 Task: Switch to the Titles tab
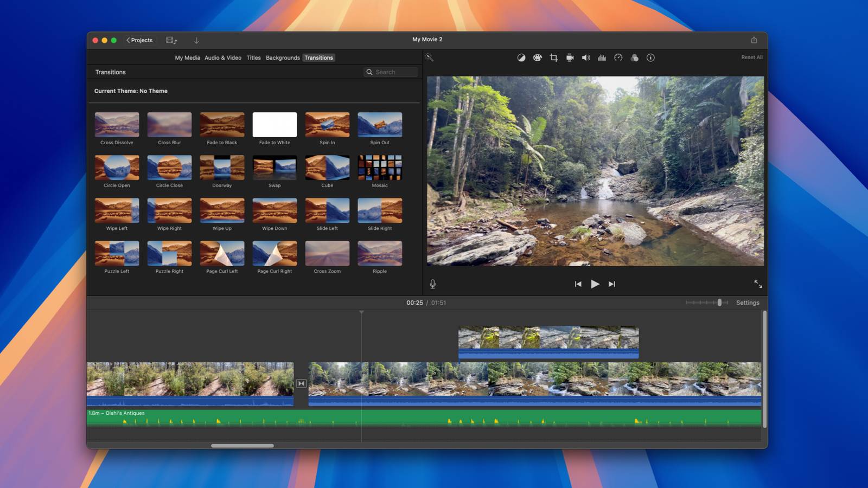click(x=253, y=58)
